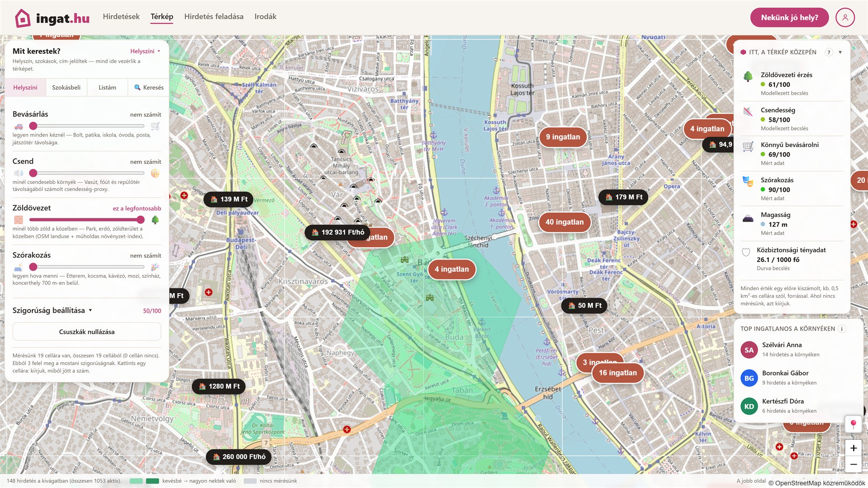Click the Szórakozás slider handle
868x488 pixels.
click(x=33, y=267)
